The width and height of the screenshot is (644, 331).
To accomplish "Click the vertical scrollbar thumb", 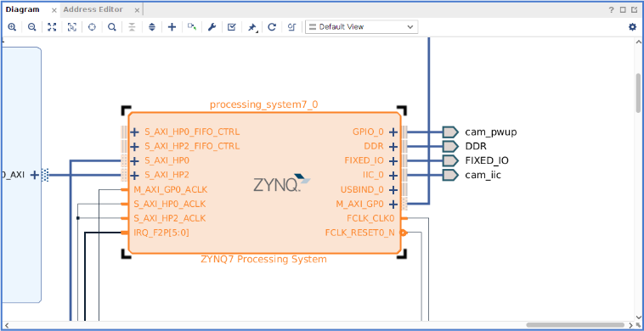I will pos(638,93).
